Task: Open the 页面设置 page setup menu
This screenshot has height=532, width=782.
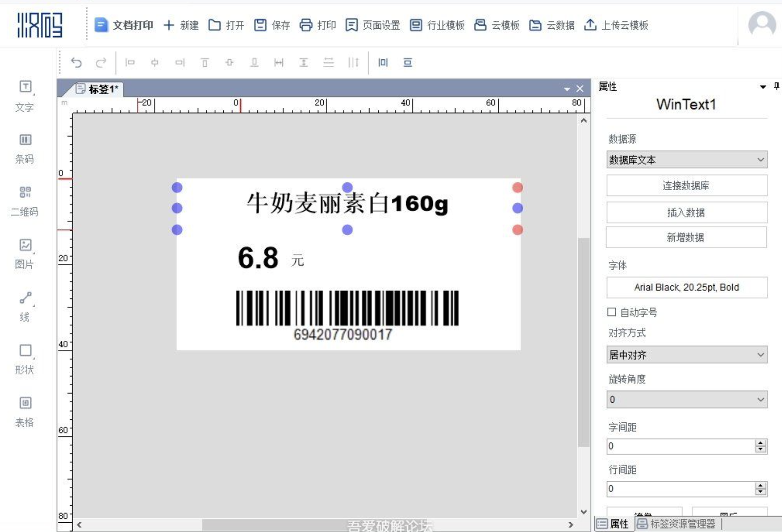Action: 373,25
